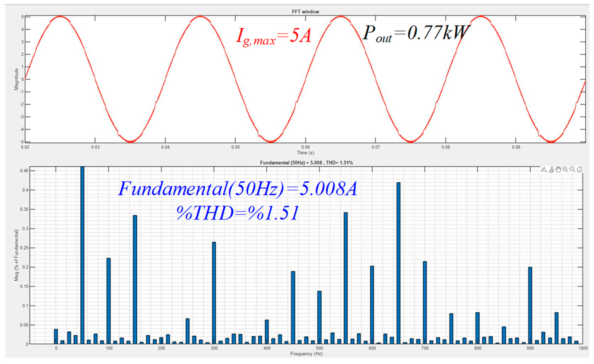Click the FFT window plot title

[305, 12]
